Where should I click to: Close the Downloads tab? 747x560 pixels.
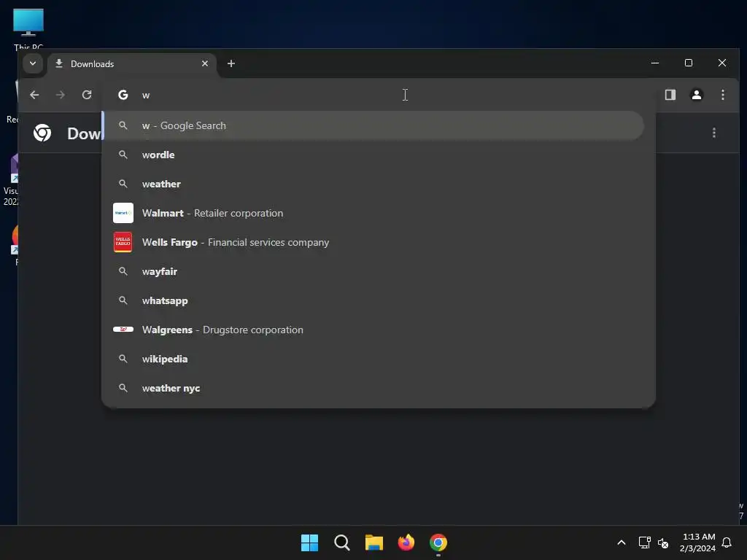205,63
